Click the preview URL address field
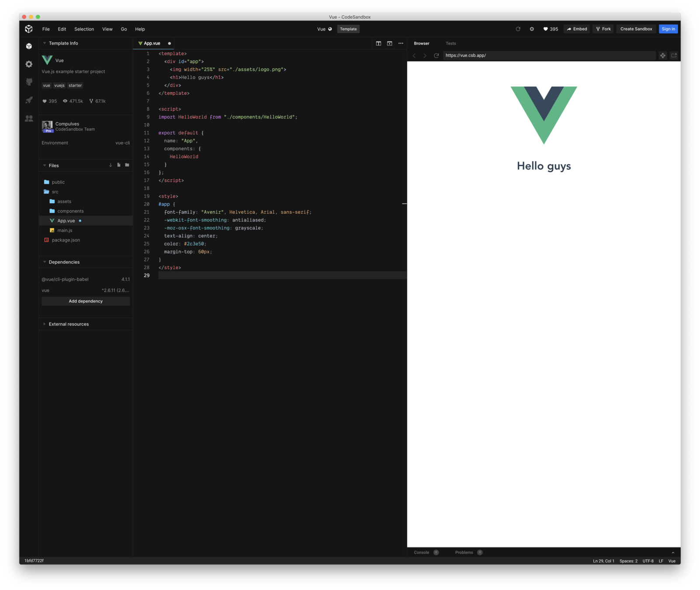 pyautogui.click(x=549, y=56)
